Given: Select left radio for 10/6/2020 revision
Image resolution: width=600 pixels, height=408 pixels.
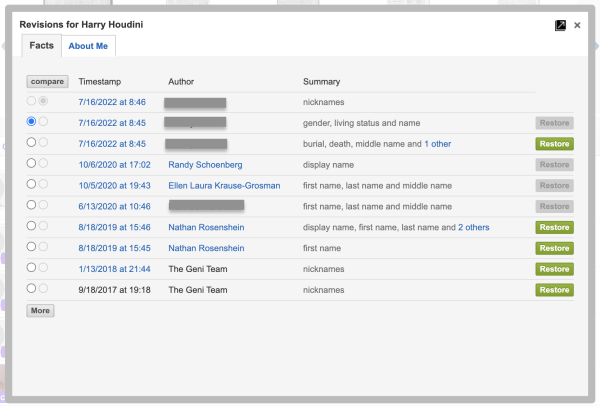Looking at the screenshot, I should [32, 163].
